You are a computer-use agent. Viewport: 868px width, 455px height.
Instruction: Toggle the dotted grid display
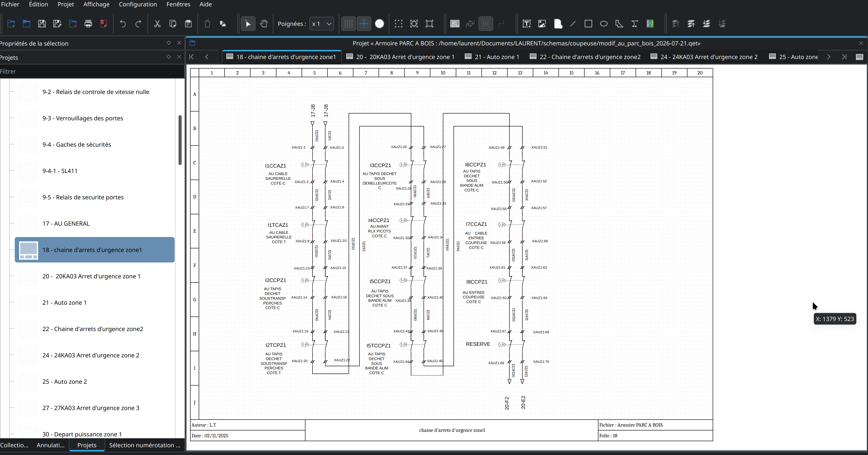[x=348, y=24]
